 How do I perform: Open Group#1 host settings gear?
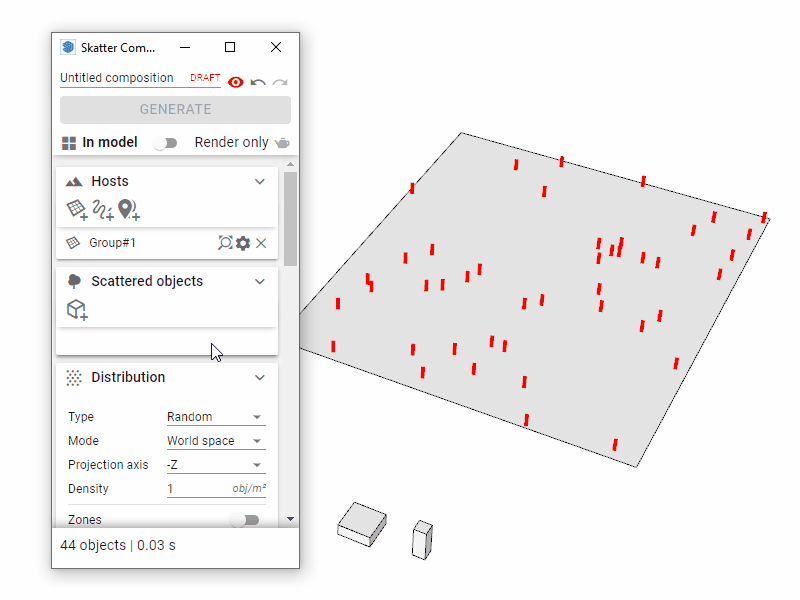243,243
